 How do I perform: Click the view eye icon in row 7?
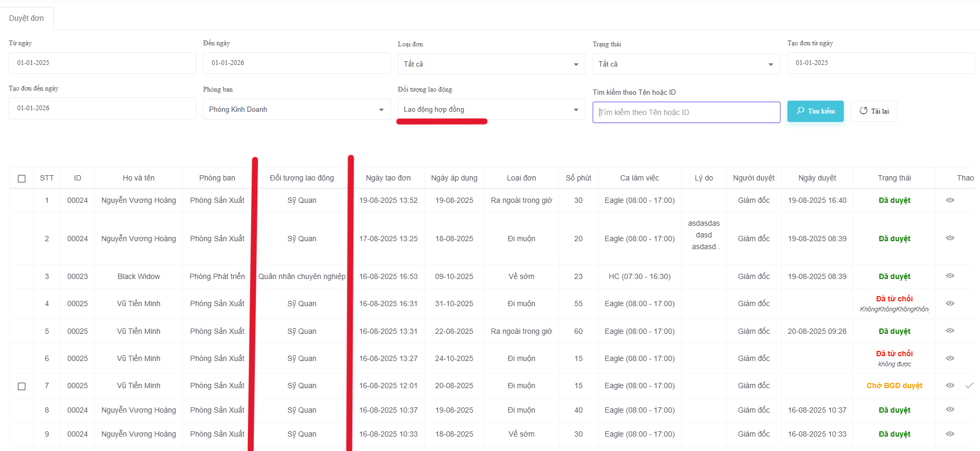tap(950, 386)
